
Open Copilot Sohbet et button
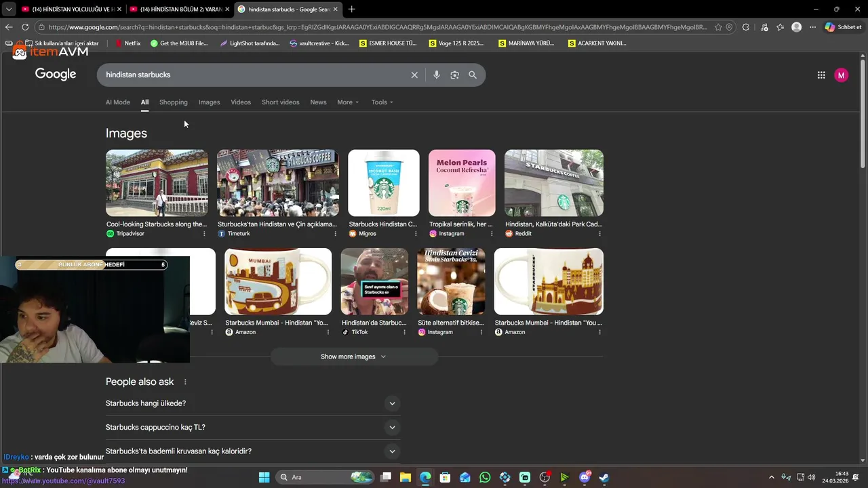[843, 27]
